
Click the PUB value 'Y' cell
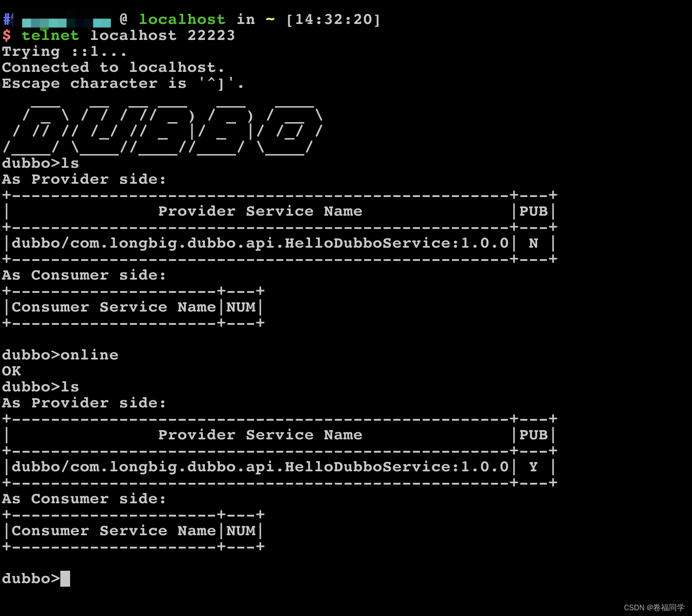(533, 467)
